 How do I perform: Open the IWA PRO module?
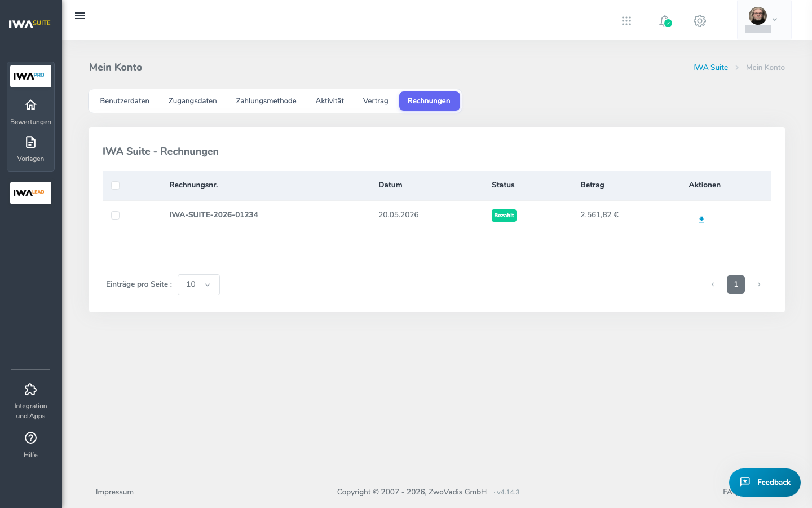pos(30,76)
